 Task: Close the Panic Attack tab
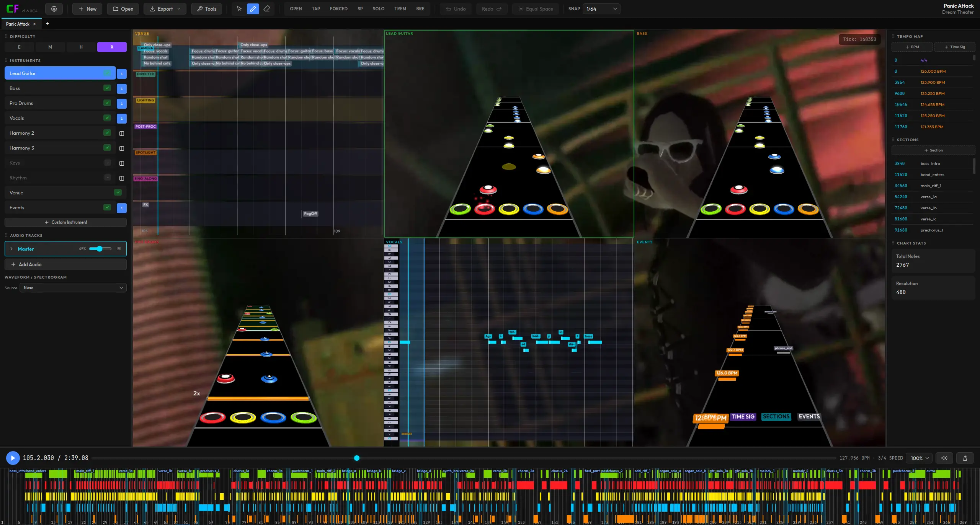pyautogui.click(x=34, y=24)
